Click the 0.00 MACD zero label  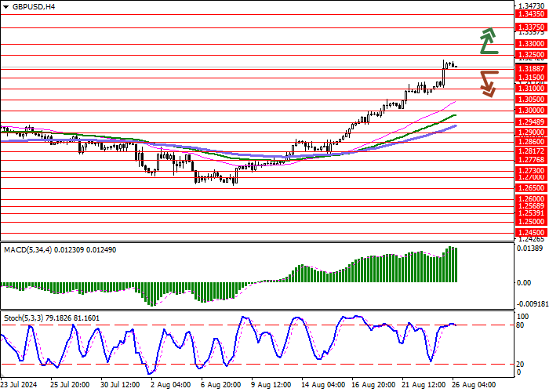click(524, 283)
